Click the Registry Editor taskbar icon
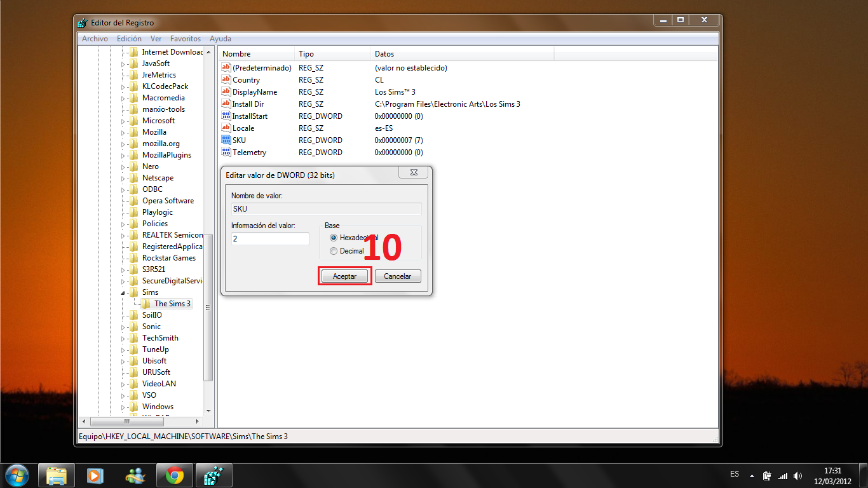The height and width of the screenshot is (488, 868). pyautogui.click(x=214, y=475)
